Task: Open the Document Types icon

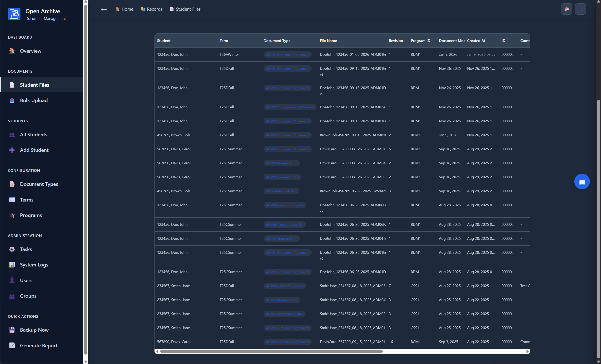Action: tap(12, 184)
